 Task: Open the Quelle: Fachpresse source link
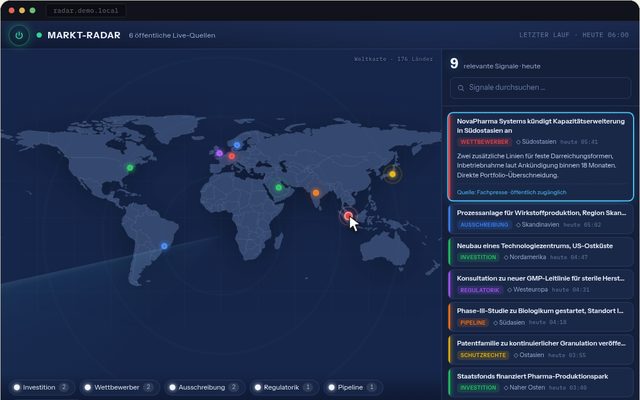tap(511, 192)
